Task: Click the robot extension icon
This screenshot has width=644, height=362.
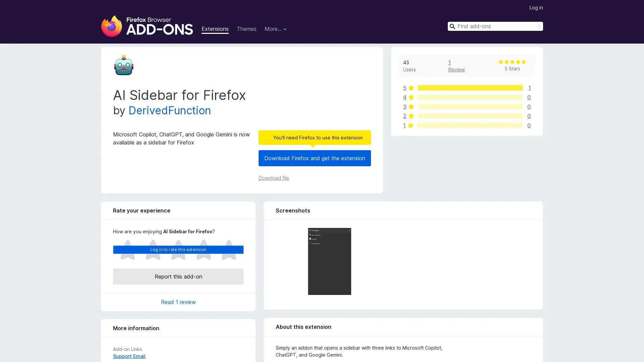Action: click(123, 65)
